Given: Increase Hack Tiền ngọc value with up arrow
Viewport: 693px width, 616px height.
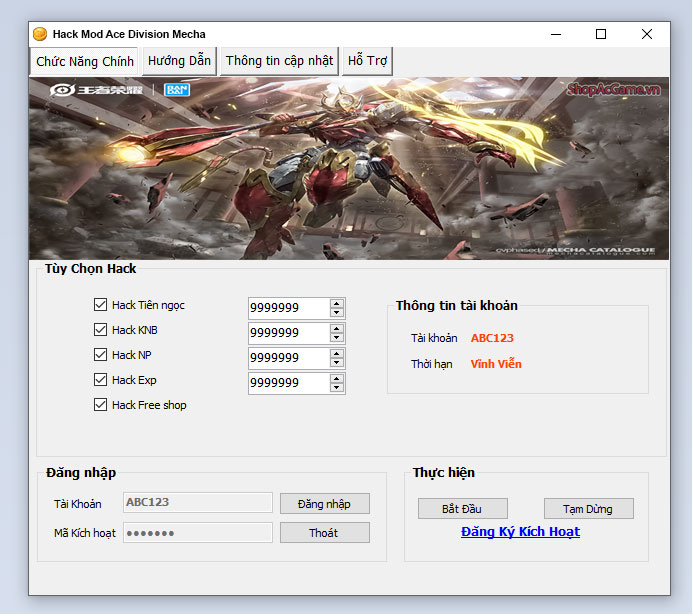Looking at the screenshot, I should [x=337, y=304].
